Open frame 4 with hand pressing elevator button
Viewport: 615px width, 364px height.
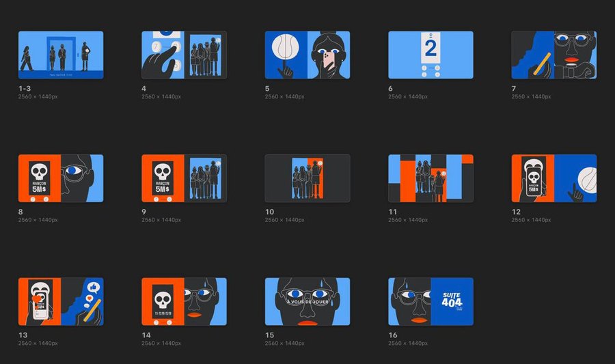[x=184, y=55]
